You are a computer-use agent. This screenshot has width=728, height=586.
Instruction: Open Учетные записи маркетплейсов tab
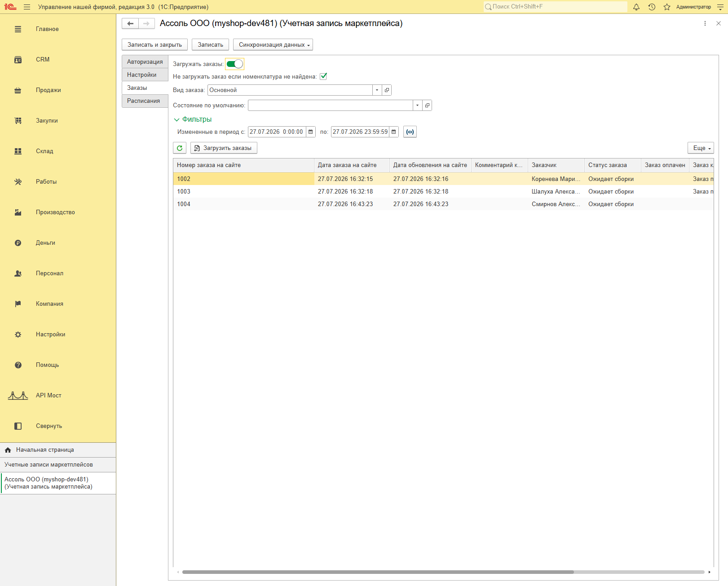(58, 465)
